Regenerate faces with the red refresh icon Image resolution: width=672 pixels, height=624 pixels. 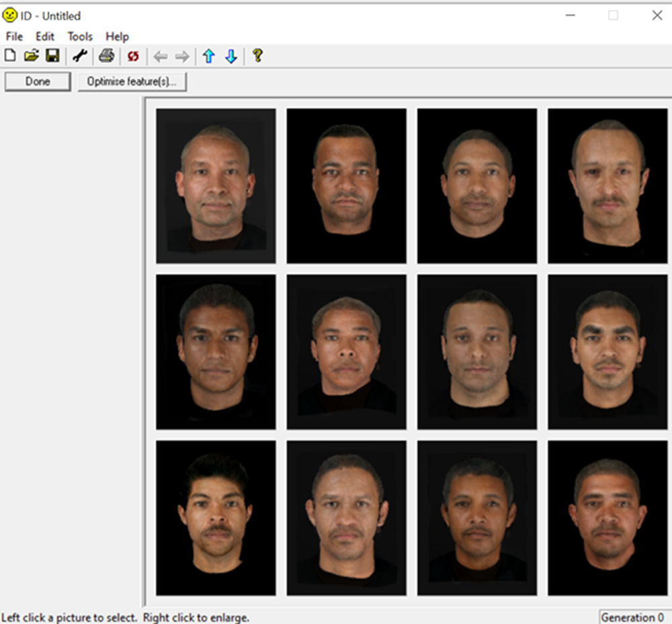132,55
